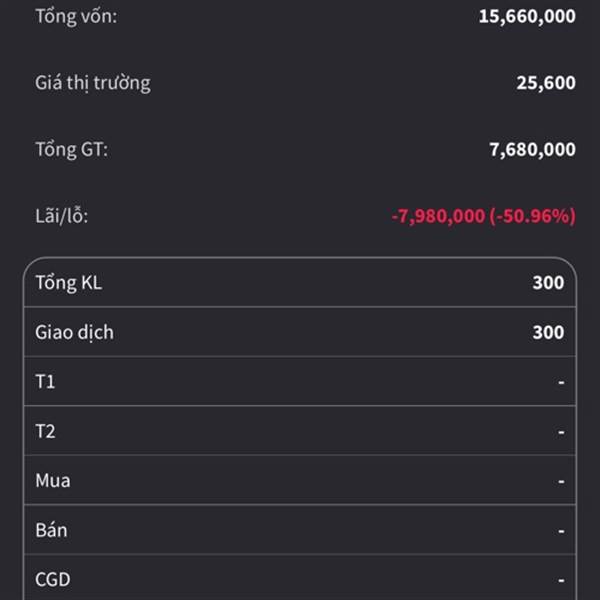Select the Giao dịch row

(x=300, y=332)
